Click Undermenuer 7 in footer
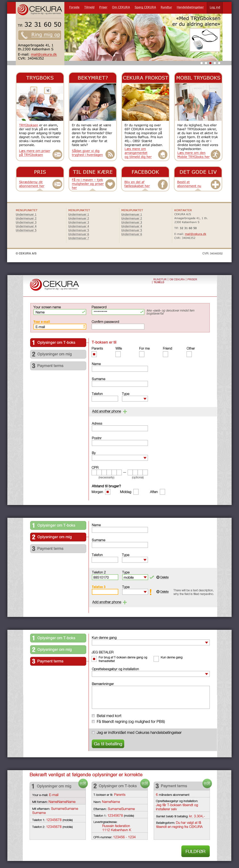 tap(79, 238)
